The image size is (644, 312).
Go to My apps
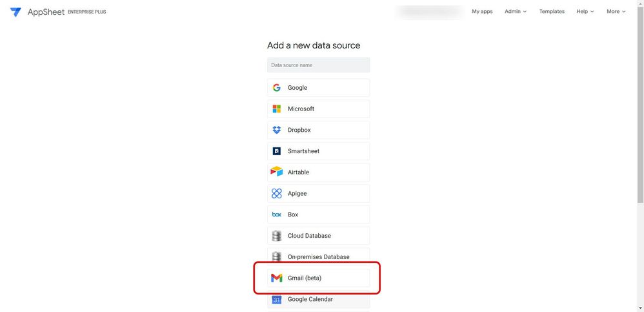click(482, 12)
